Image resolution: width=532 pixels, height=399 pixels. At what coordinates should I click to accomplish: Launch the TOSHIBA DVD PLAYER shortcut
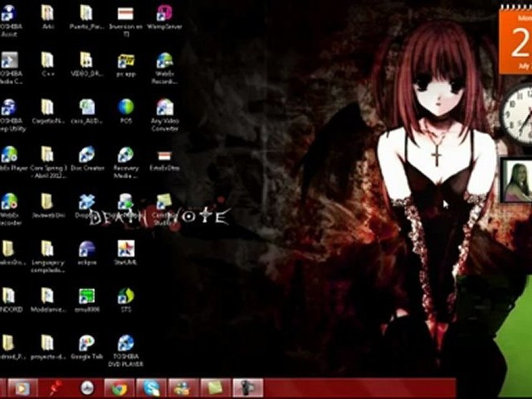(x=126, y=351)
